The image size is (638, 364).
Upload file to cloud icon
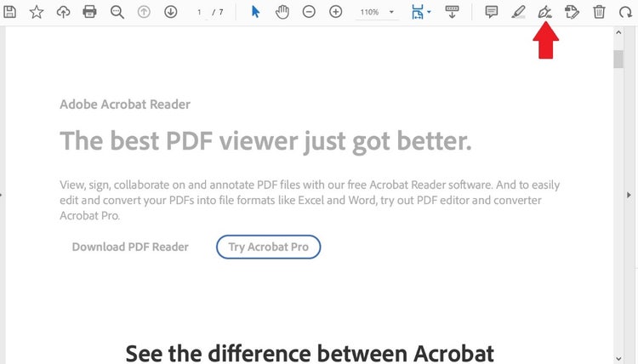click(63, 12)
